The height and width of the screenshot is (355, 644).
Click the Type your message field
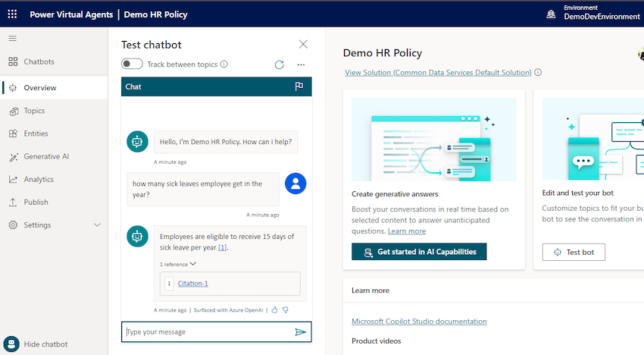click(x=208, y=332)
